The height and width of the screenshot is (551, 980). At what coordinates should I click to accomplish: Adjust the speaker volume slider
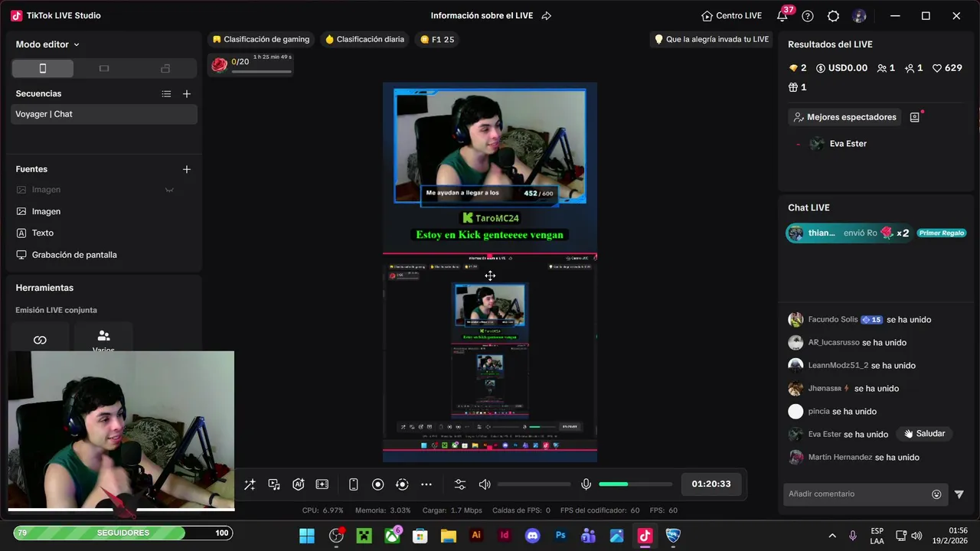point(534,484)
